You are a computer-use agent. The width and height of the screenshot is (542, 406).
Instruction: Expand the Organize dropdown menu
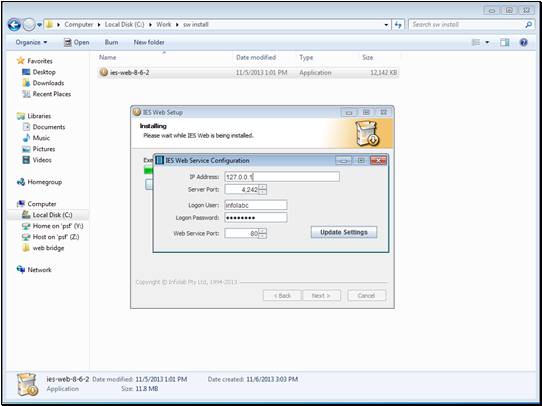(31, 43)
